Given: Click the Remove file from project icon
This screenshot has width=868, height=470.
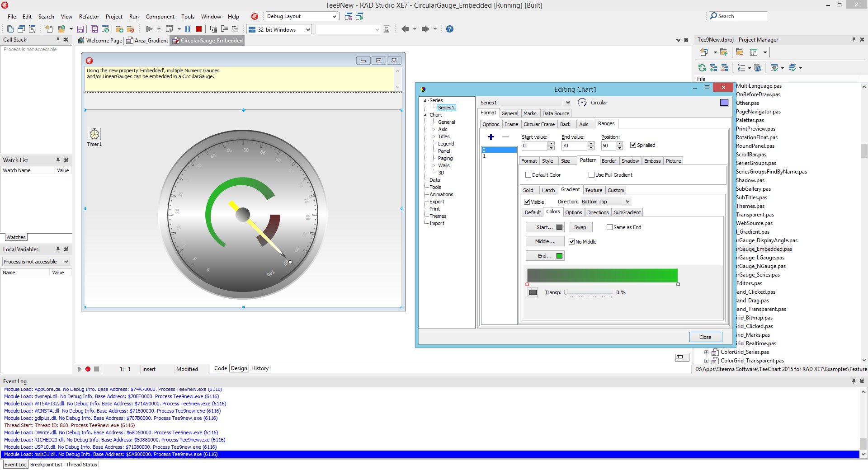Looking at the screenshot, I should [x=131, y=29].
